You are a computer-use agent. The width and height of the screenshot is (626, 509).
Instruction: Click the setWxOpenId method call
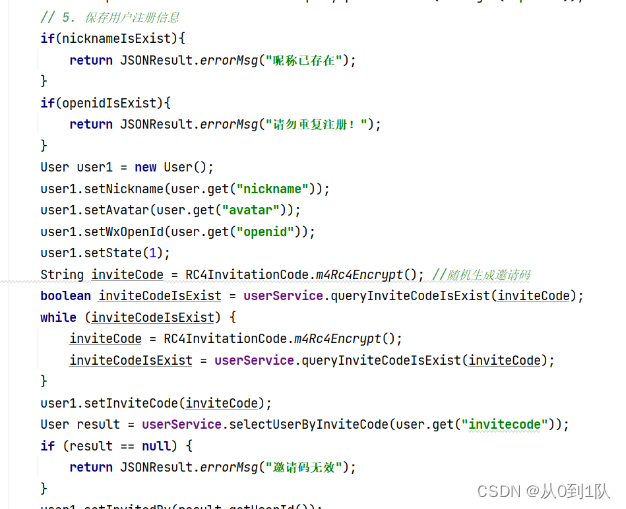pos(124,232)
